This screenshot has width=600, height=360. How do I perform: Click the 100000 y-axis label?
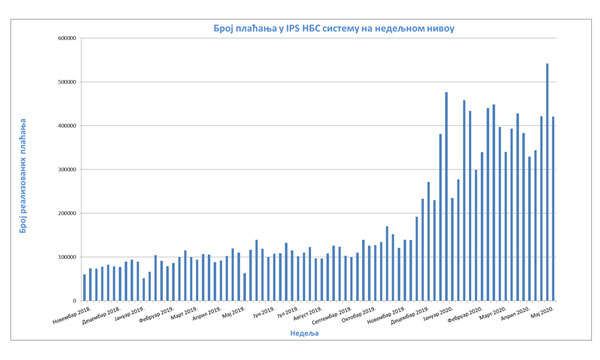(x=67, y=257)
